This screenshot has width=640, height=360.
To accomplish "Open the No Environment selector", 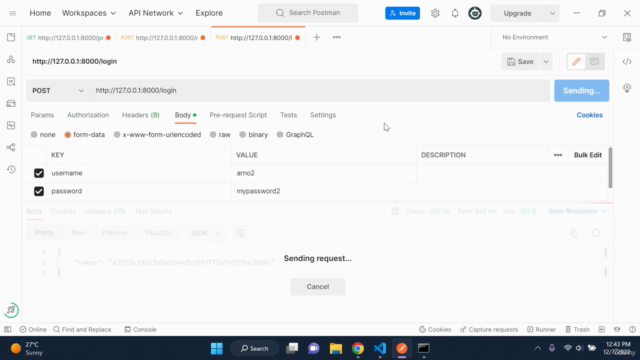I will (554, 37).
